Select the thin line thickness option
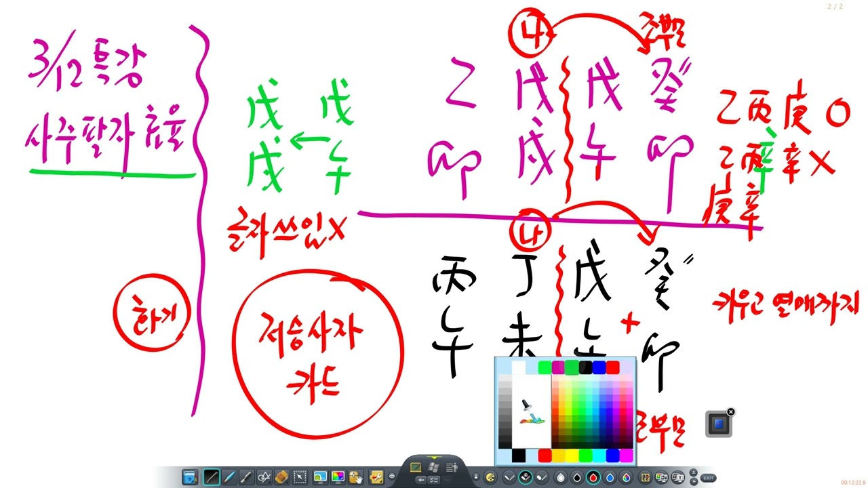The width and height of the screenshot is (868, 488). tap(509, 477)
